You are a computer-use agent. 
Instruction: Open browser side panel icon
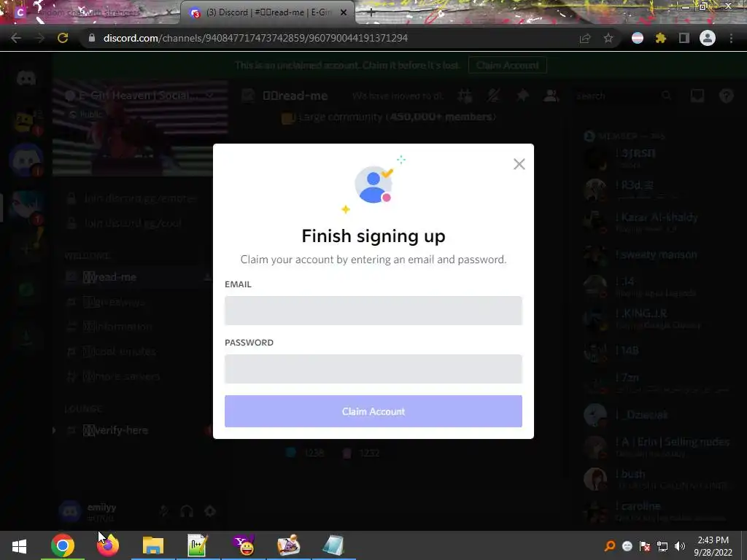click(x=684, y=38)
